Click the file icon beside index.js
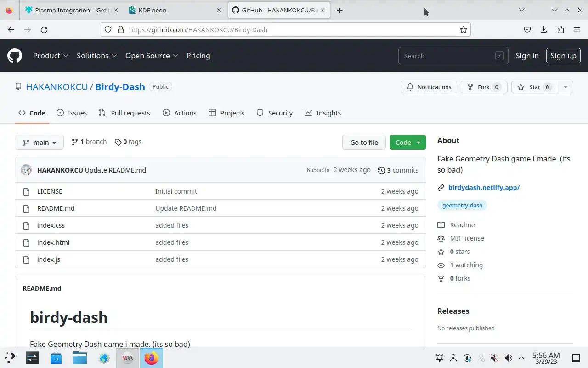Viewport: 588px width, 368px height. point(26,259)
